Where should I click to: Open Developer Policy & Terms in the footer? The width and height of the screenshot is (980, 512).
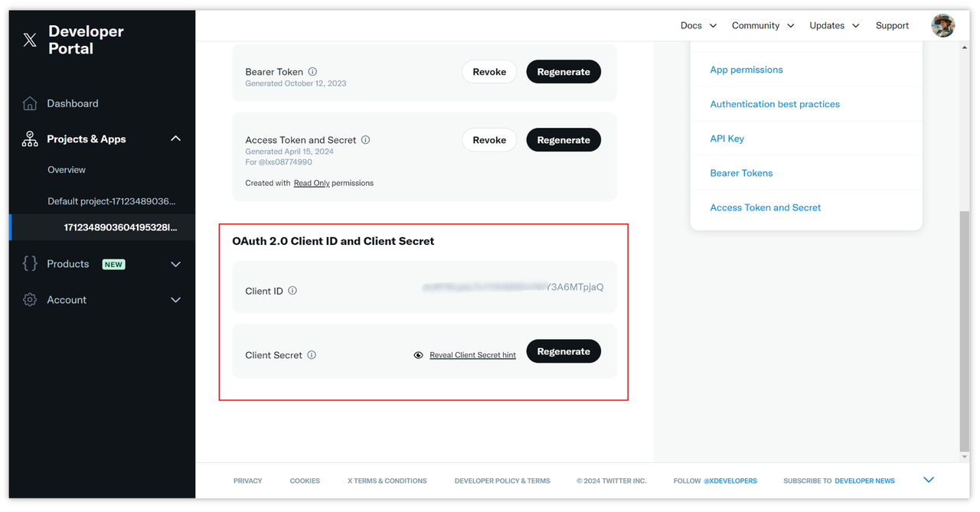(x=502, y=481)
